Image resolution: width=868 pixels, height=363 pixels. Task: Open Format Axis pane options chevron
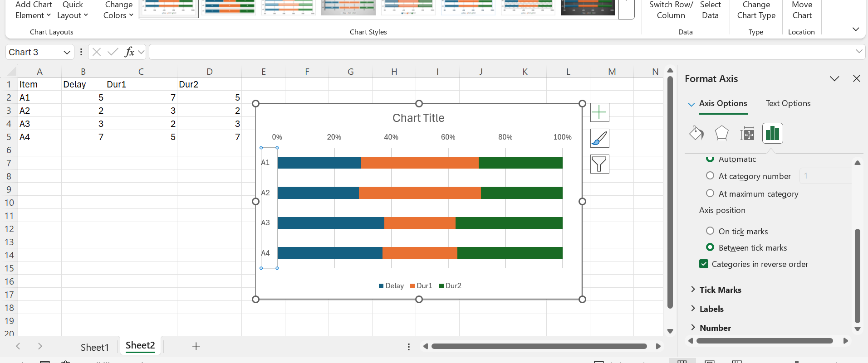(x=834, y=78)
